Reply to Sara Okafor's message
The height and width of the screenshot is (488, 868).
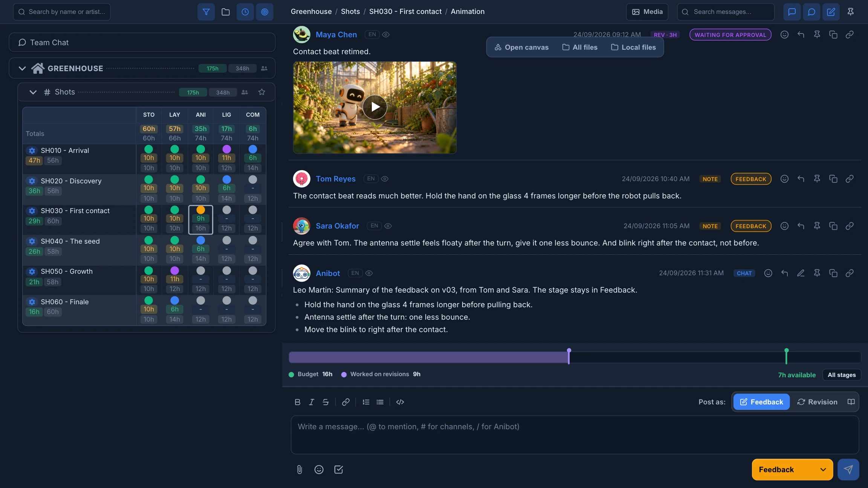pos(801,226)
